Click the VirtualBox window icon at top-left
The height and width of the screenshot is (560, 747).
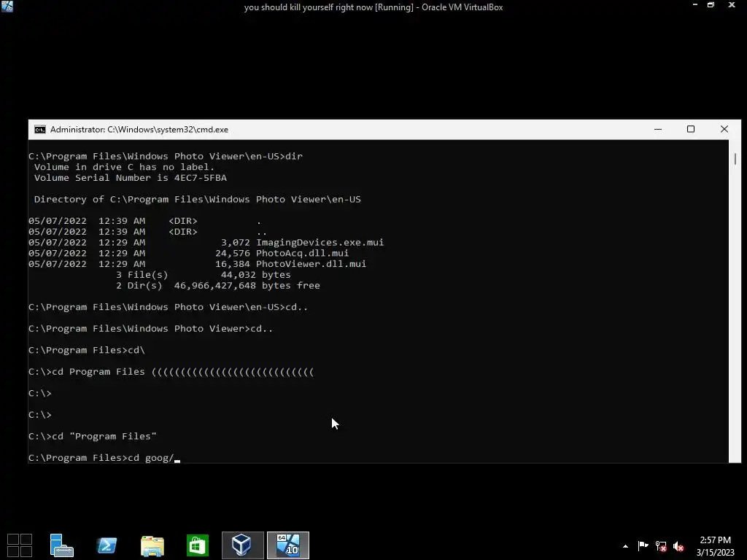[7, 7]
